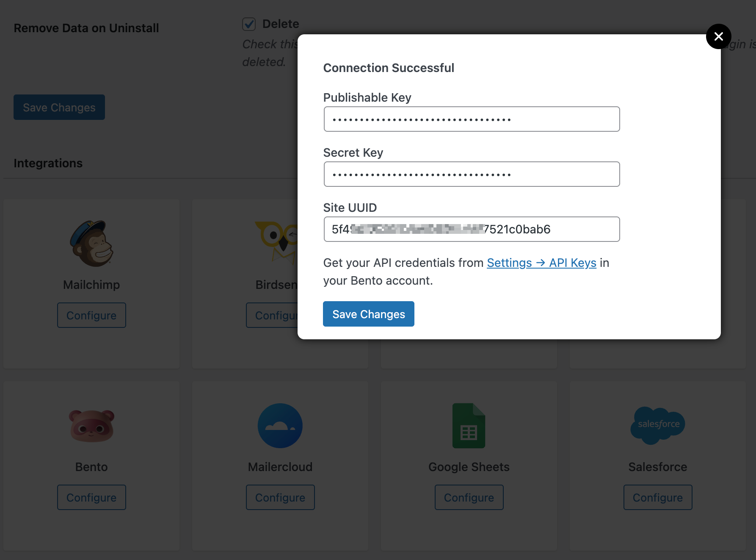Configure the Salesforce integration
This screenshot has height=560, width=756.
click(657, 497)
